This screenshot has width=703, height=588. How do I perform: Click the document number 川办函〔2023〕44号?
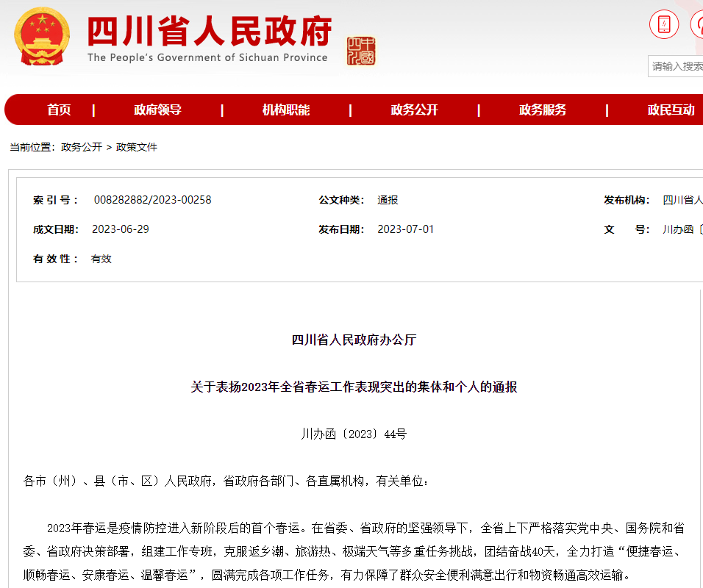[354, 434]
